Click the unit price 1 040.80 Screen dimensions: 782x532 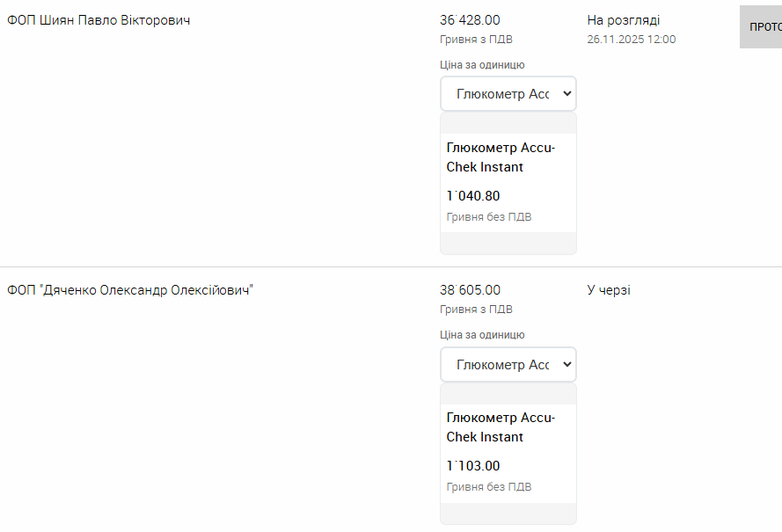tap(473, 196)
